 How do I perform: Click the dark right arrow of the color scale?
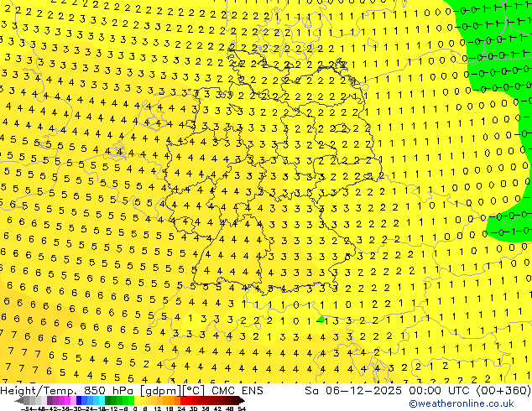(x=242, y=400)
